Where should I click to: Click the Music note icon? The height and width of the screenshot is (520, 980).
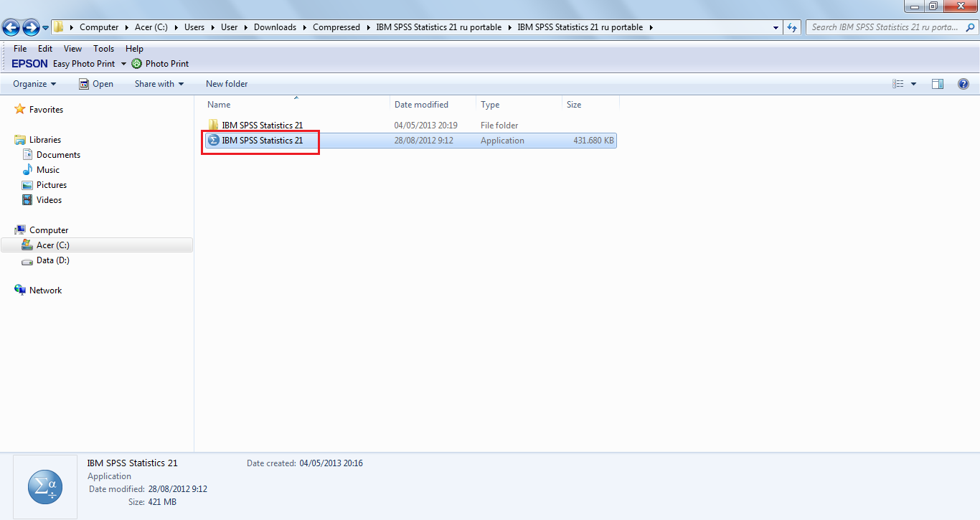click(27, 170)
